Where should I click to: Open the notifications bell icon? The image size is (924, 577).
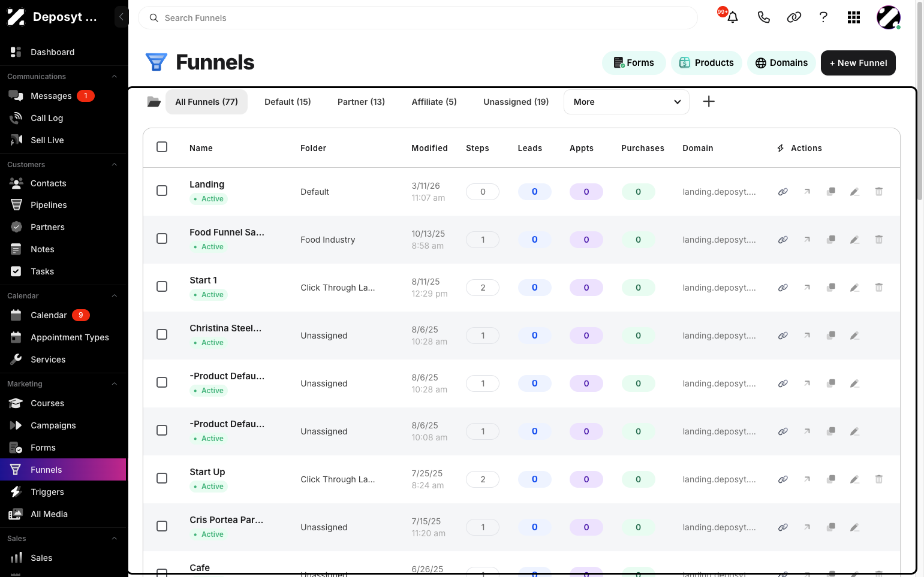coord(732,17)
